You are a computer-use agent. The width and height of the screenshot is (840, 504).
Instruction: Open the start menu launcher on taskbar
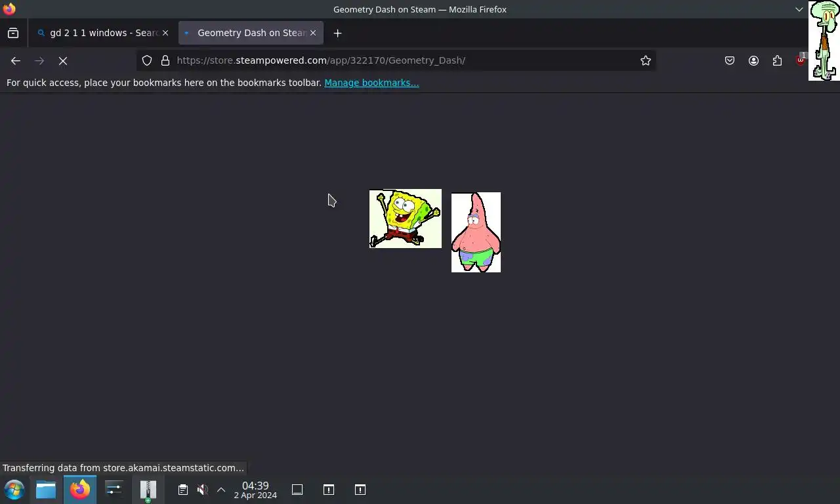coord(14,490)
